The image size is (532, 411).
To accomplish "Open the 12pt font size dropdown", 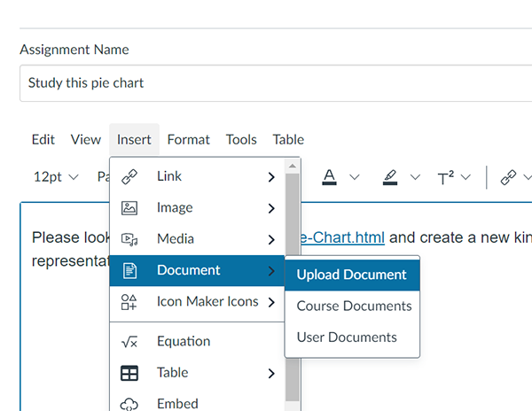I will click(56, 177).
